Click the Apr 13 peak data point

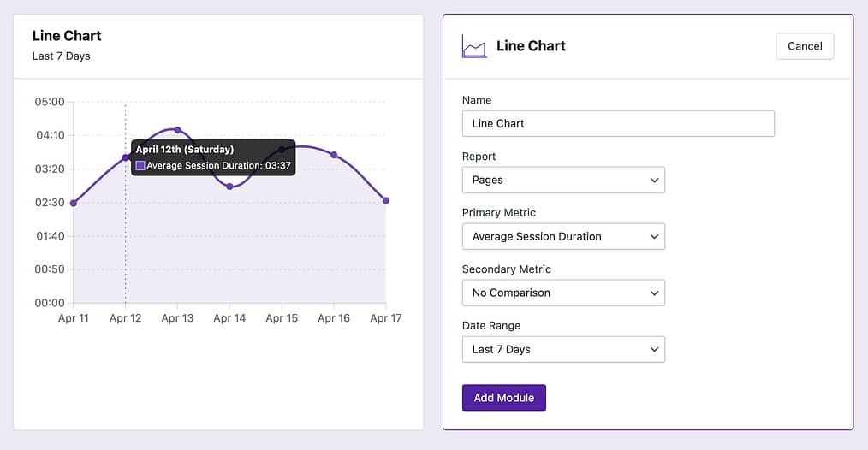pos(178,130)
